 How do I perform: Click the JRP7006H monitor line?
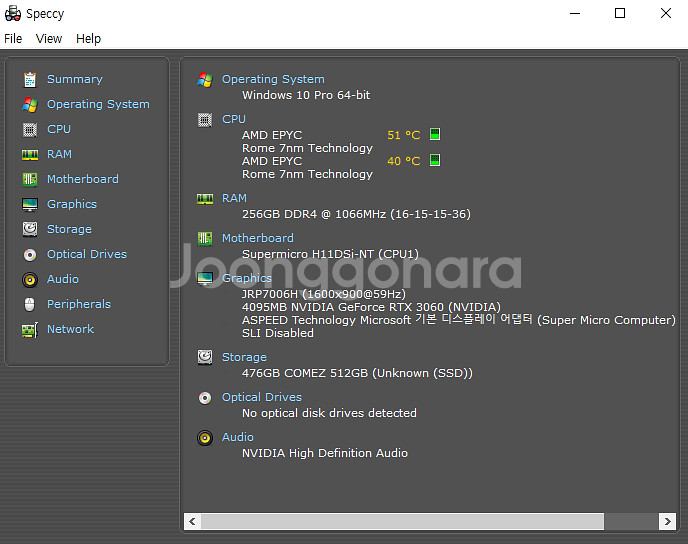coord(324,294)
